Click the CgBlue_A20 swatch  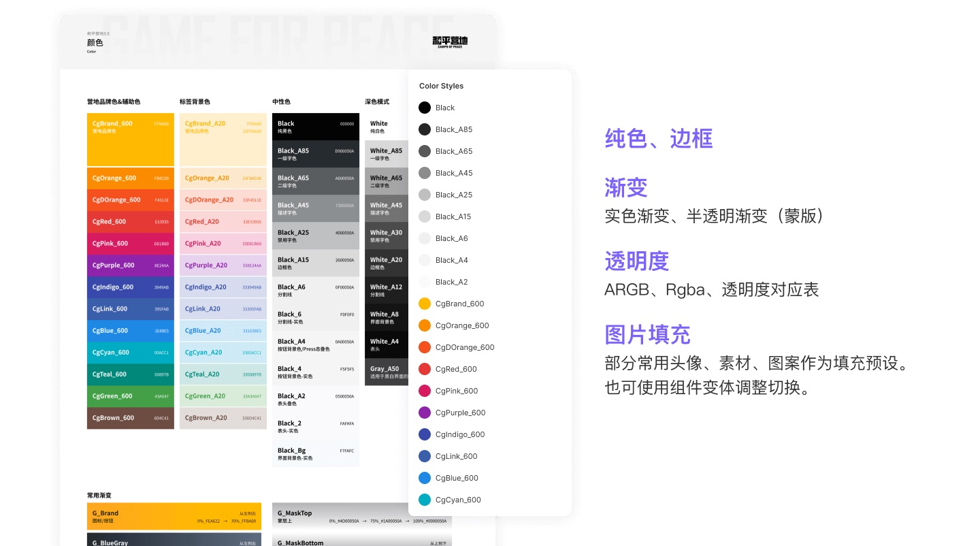click(223, 331)
